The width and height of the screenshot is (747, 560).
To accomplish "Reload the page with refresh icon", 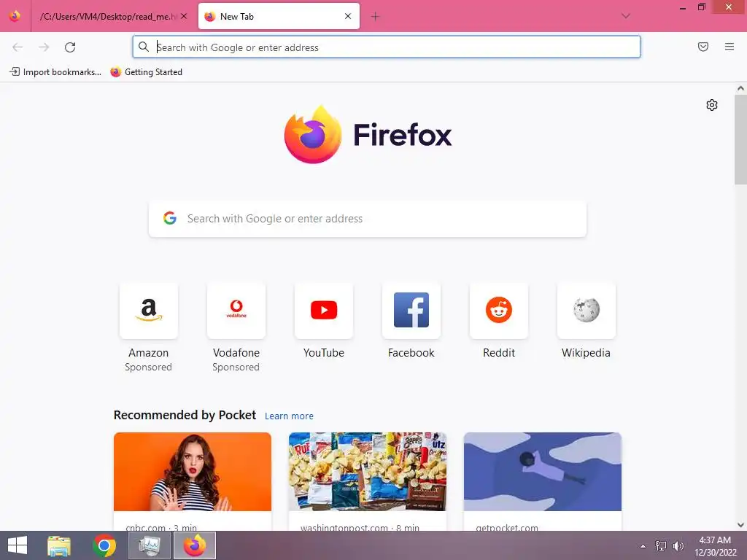I will 70,47.
